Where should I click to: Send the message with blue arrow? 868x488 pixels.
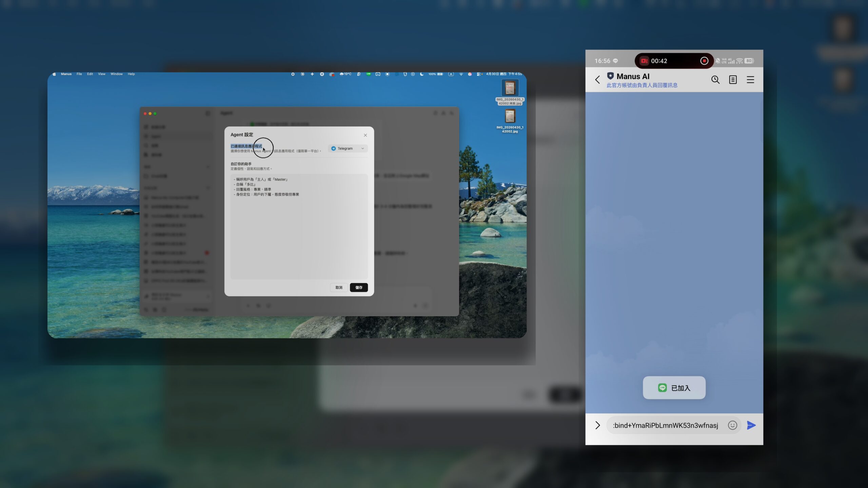pyautogui.click(x=751, y=425)
